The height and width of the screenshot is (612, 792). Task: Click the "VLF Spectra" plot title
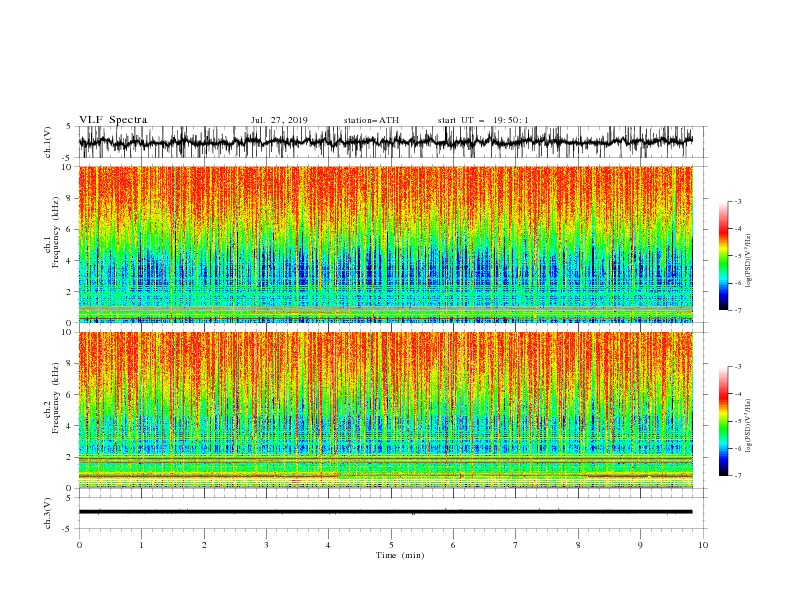tap(113, 120)
